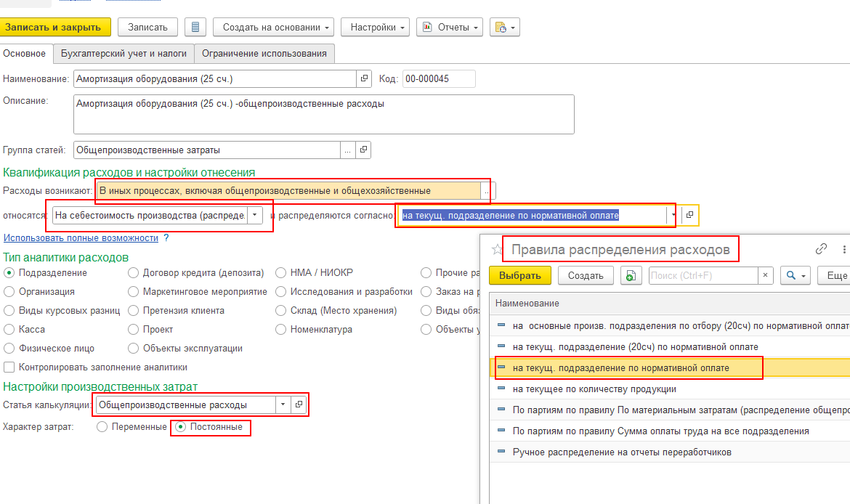Screen dimensions: 850x504
Task: Select row на основные произв. подразделения по отбору
Action: pos(670,325)
